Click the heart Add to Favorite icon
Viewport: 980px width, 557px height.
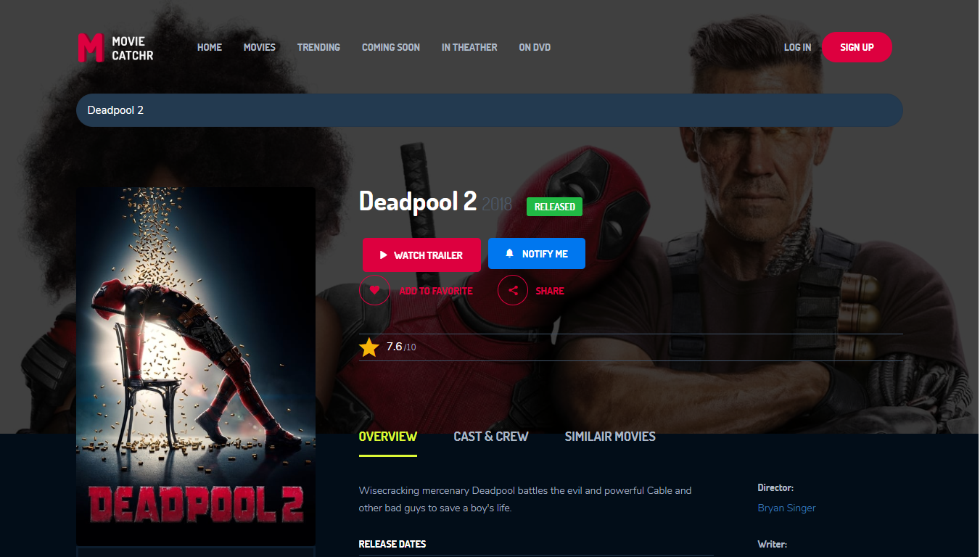point(374,290)
